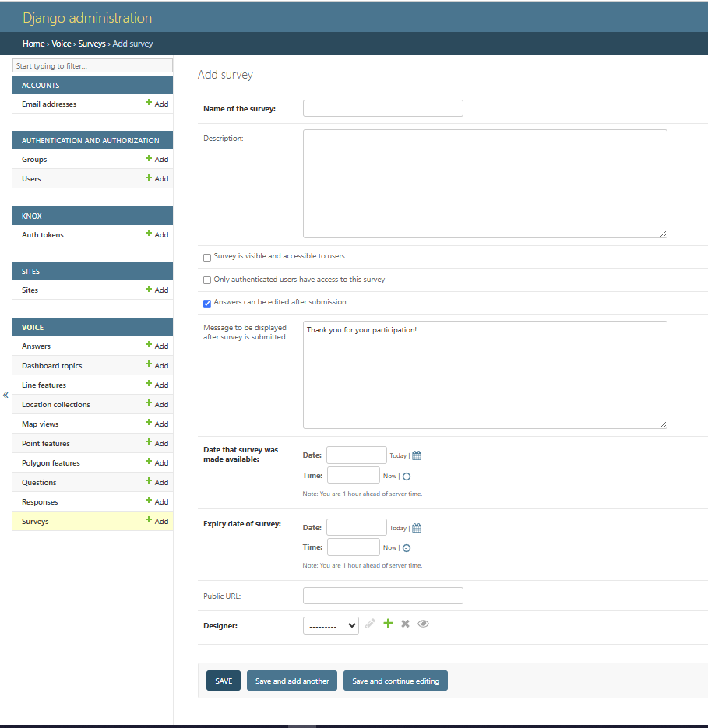Edit the selected Designer with the pencil icon
Screen dimensions: 708x728
point(370,624)
